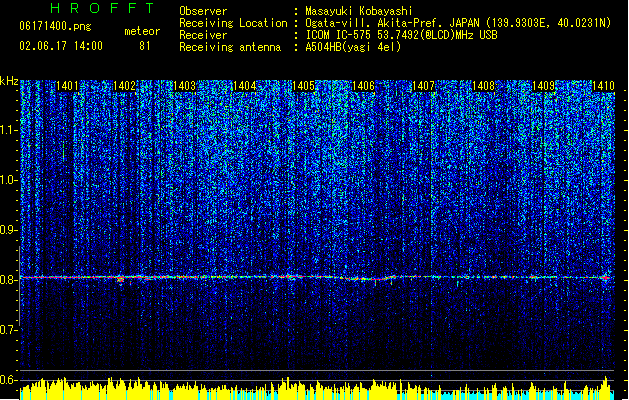Click the Receiver field label

203,35
